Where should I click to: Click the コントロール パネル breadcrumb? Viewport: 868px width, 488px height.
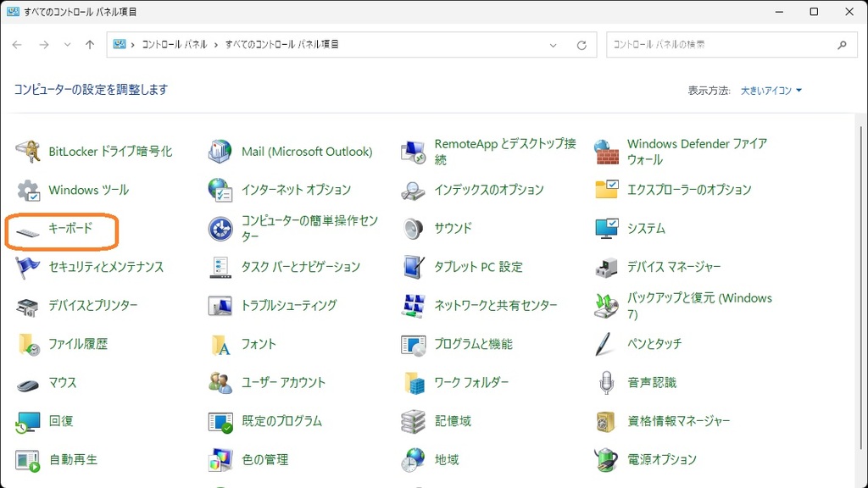[x=175, y=44]
